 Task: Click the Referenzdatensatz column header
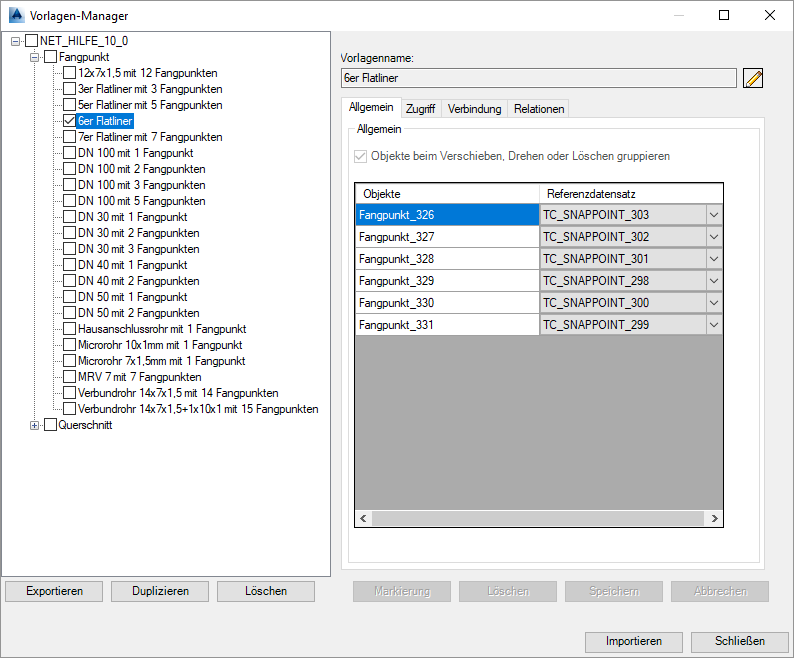[x=631, y=194]
